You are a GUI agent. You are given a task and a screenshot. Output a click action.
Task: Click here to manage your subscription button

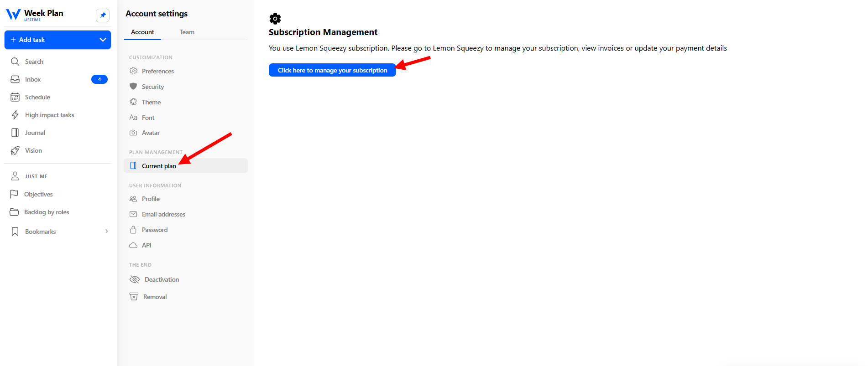point(332,70)
